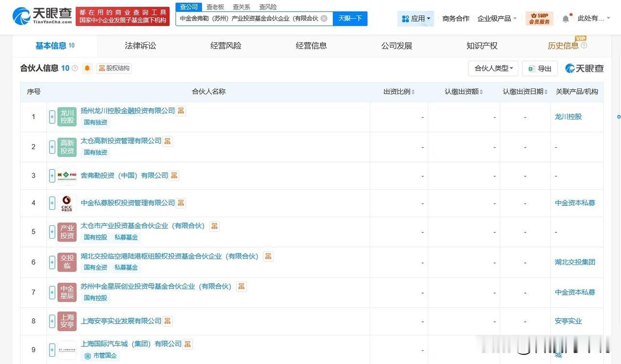Open the TianYanCha home logo

pos(42,16)
